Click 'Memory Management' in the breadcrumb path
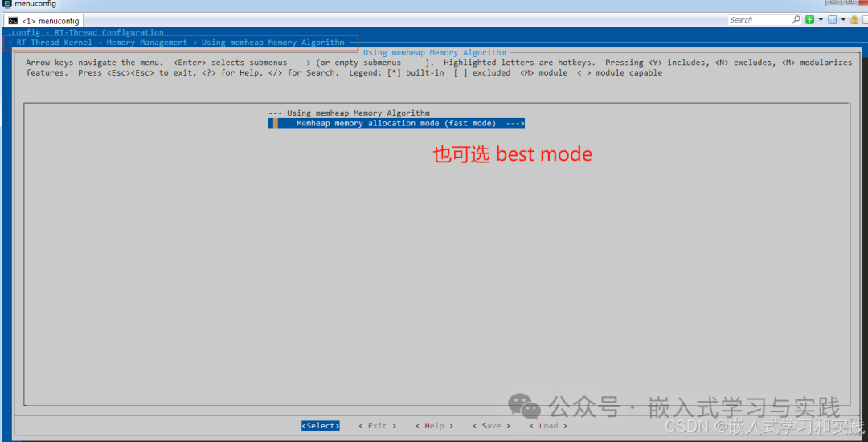This screenshot has width=868, height=442. pos(147,43)
